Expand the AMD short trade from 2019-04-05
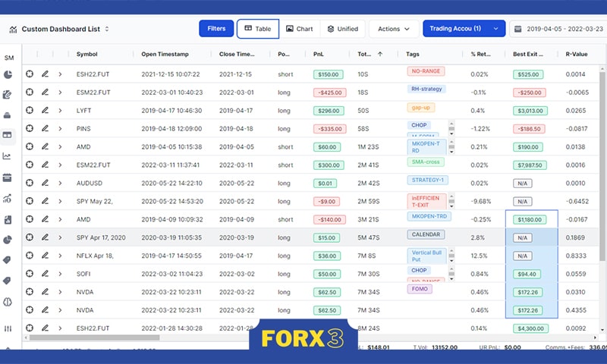Screen dimensions: 607x364 click(x=60, y=147)
